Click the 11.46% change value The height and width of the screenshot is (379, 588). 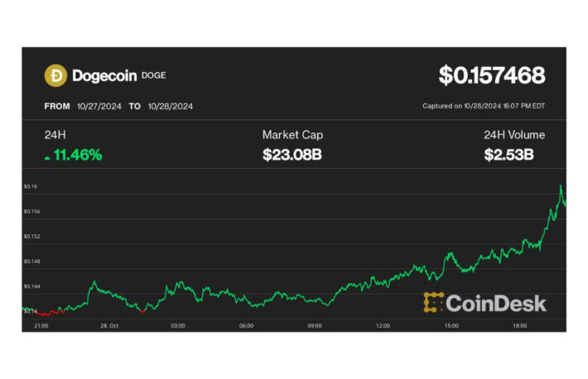[x=78, y=155]
